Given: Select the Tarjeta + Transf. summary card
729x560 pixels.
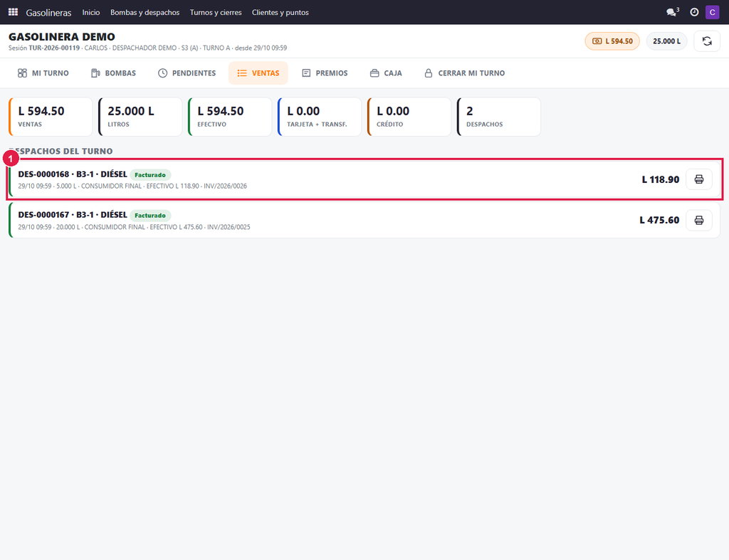Looking at the screenshot, I should (x=320, y=117).
